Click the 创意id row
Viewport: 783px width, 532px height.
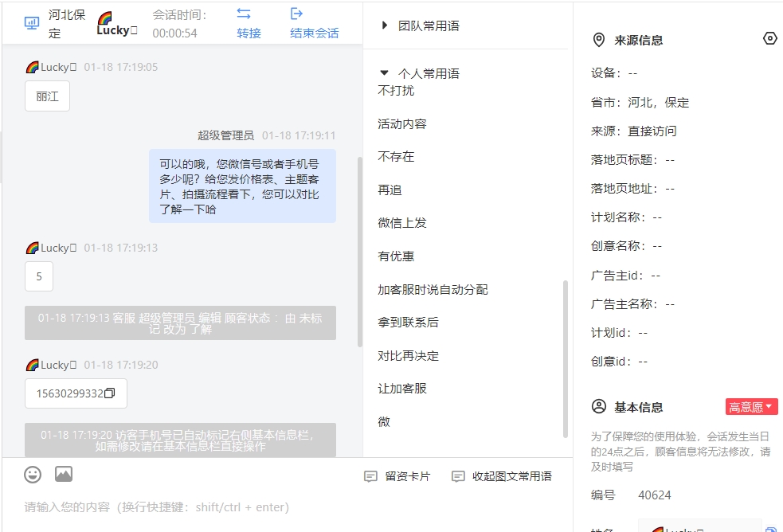[x=619, y=362]
